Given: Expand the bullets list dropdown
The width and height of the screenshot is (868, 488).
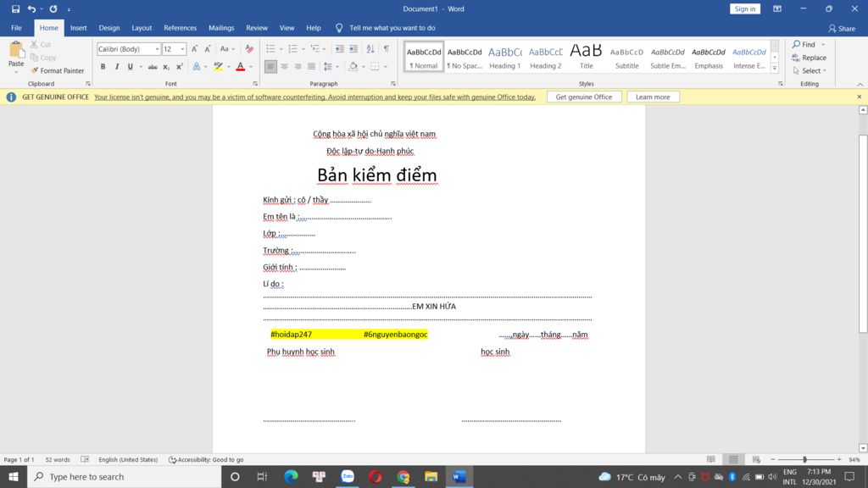Looking at the screenshot, I should click(x=281, y=49).
